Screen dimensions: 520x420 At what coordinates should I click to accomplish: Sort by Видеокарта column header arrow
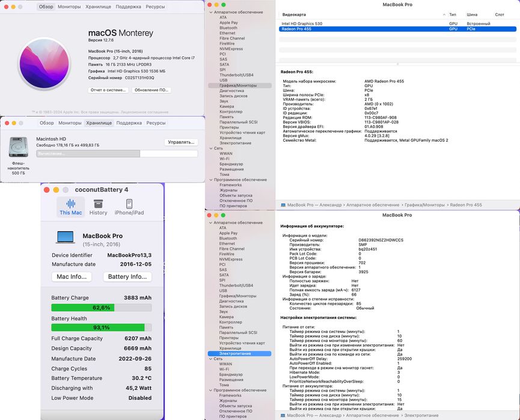click(444, 14)
